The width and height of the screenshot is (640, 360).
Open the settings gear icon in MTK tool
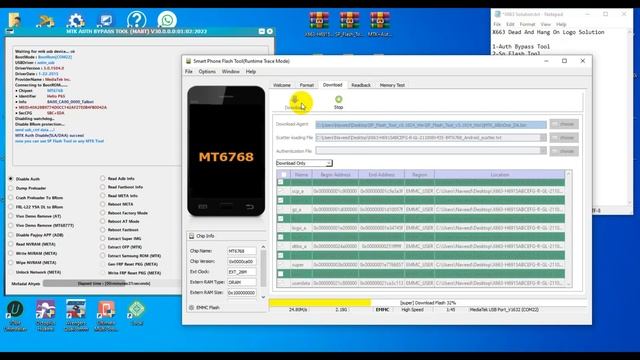coord(76,20)
